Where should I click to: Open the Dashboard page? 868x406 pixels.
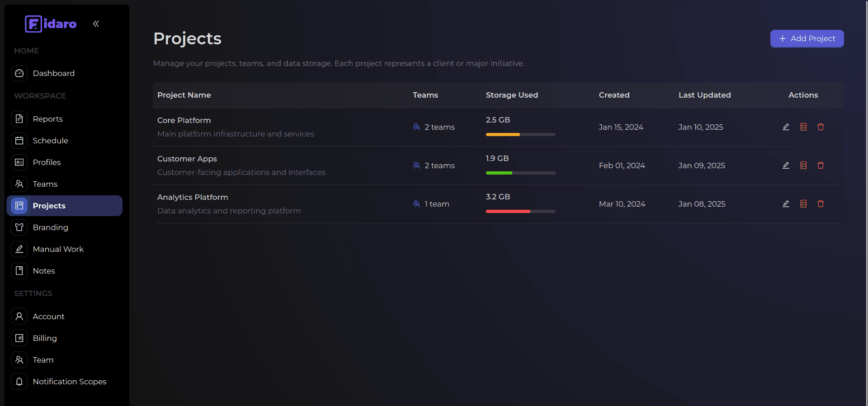[x=53, y=73]
